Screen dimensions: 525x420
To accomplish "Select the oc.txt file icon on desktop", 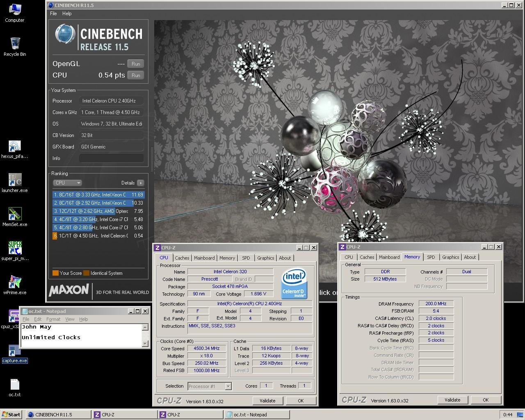I will (x=15, y=388).
